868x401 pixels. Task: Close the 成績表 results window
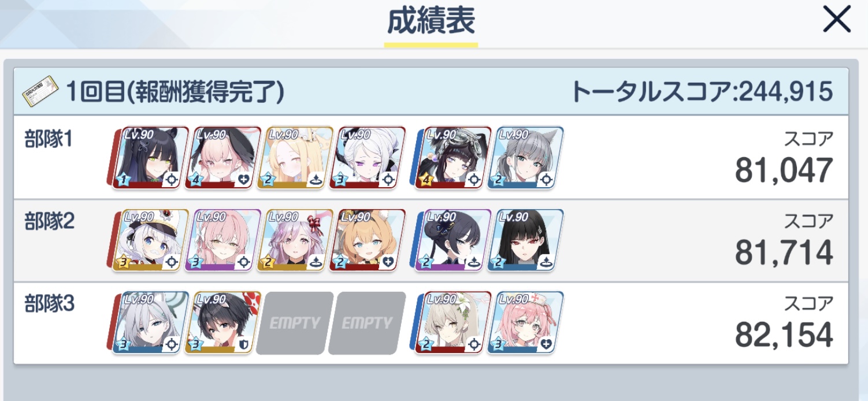pos(837,21)
